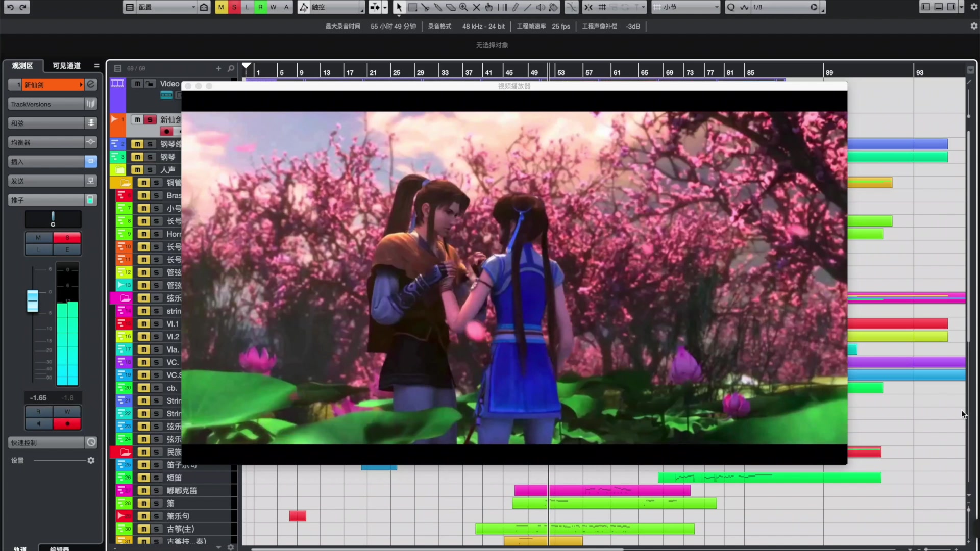
Task: Open the 配置 workspace dropdown
Action: 166,7
